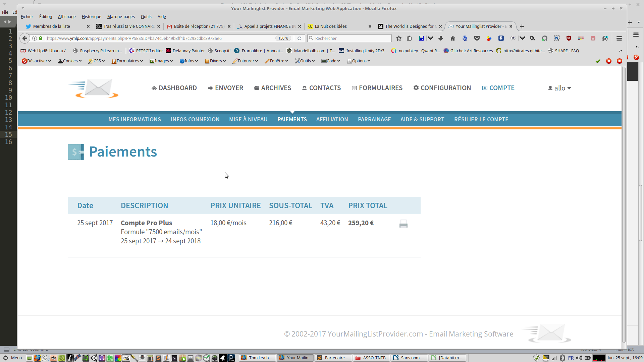Screen dimensions: 644x362
Task: Expand the allo user account dropdown
Action: [x=559, y=88]
